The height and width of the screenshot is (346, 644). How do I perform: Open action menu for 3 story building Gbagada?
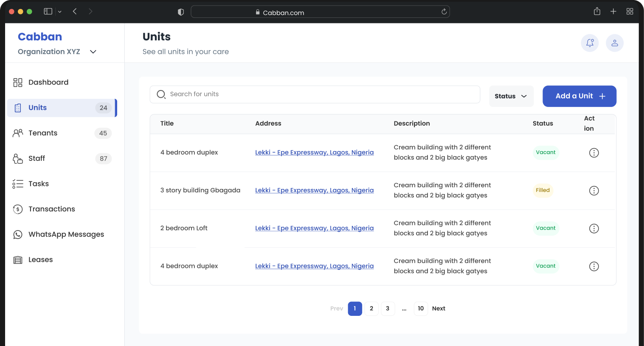[x=594, y=190]
